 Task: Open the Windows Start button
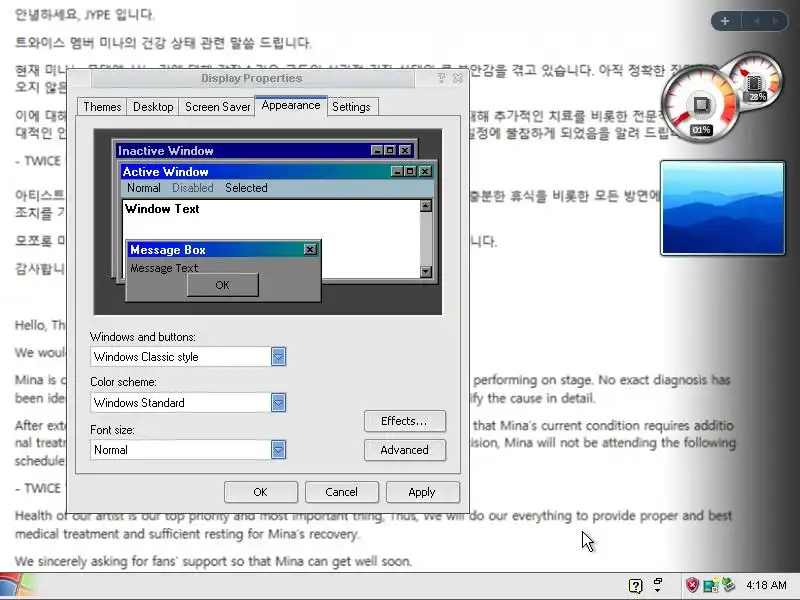16,586
